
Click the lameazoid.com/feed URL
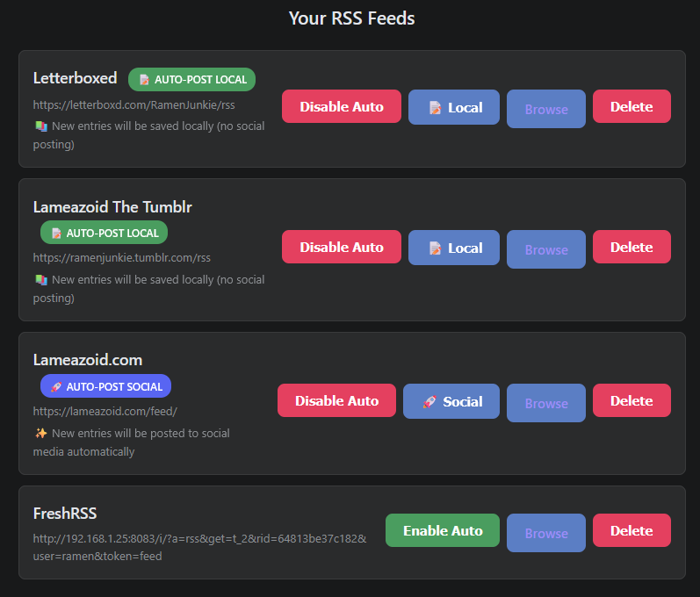[105, 411]
